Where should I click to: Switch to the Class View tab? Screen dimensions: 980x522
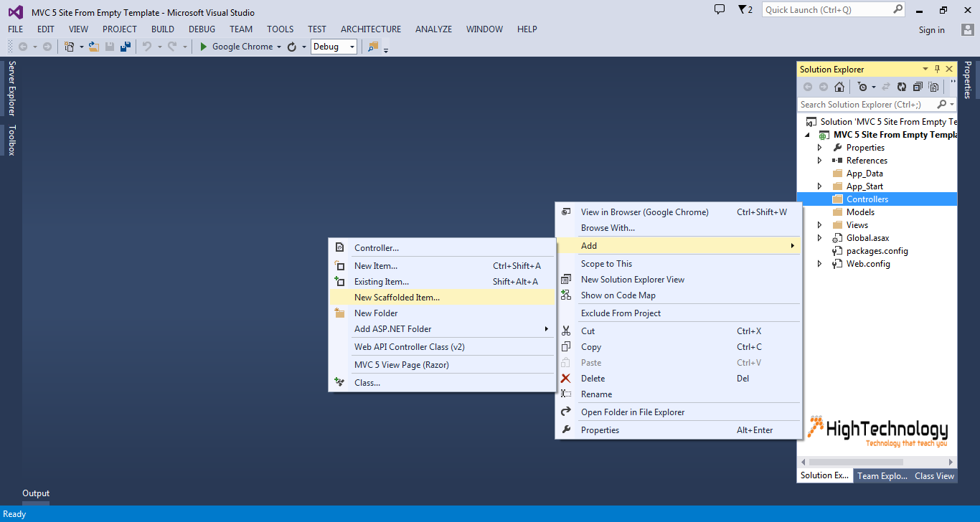pyautogui.click(x=934, y=475)
